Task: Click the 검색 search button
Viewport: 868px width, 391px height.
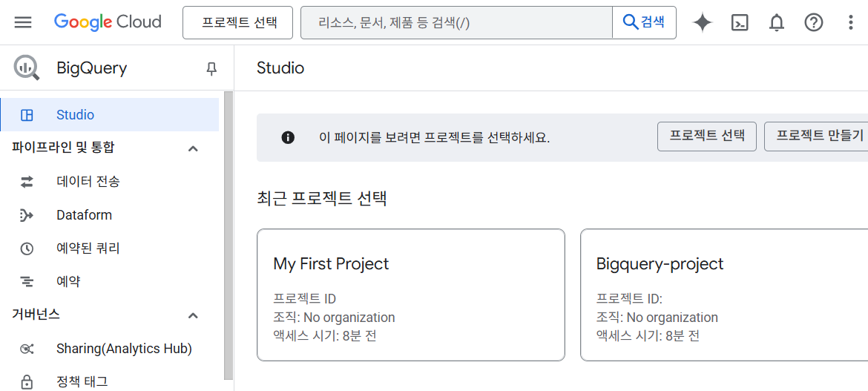Action: click(x=644, y=23)
